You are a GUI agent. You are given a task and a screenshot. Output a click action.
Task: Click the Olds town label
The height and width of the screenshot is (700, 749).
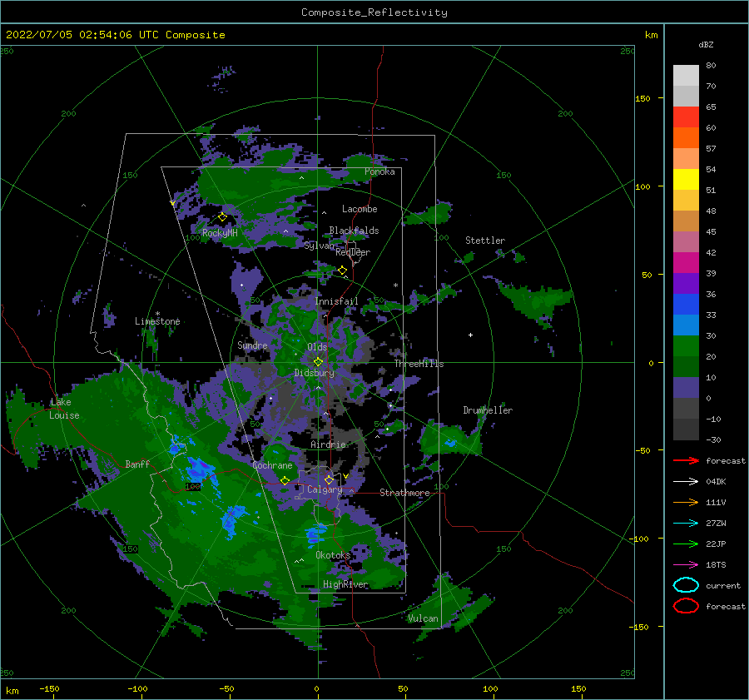tap(317, 347)
